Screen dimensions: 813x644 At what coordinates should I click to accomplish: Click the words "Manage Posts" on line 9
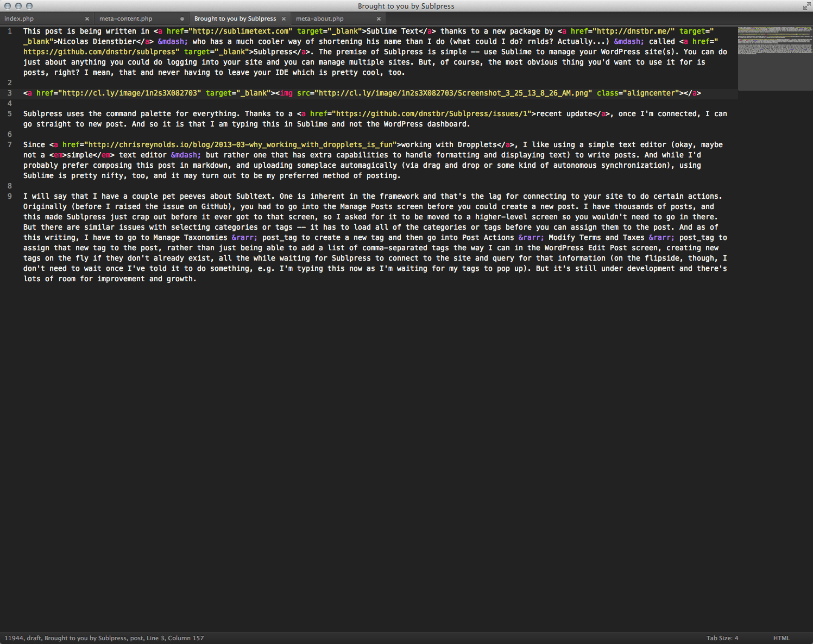pyautogui.click(x=367, y=207)
